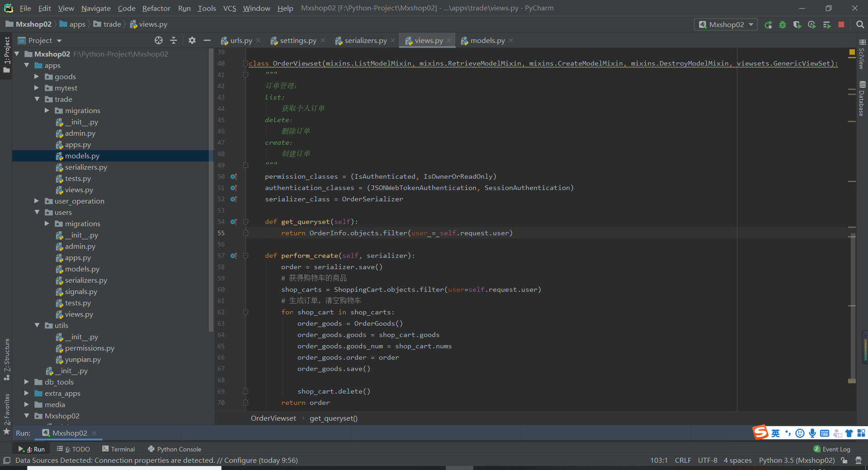Expand the goods folder in tree
868x470 pixels.
37,76
